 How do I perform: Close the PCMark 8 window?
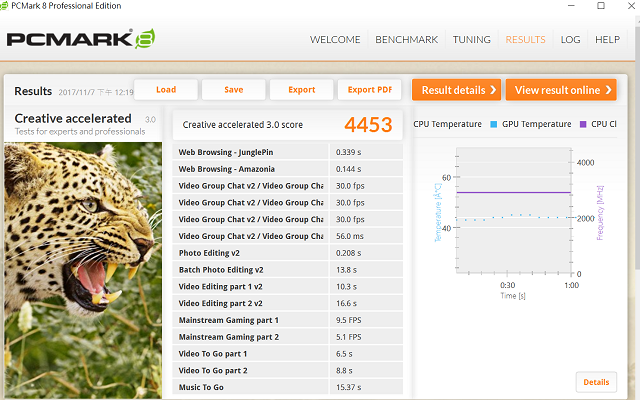(x=631, y=6)
